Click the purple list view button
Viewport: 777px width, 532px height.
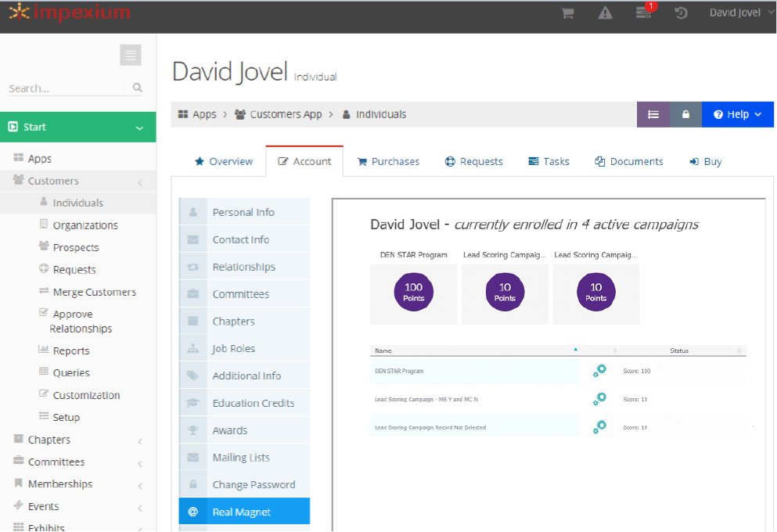pyautogui.click(x=653, y=114)
